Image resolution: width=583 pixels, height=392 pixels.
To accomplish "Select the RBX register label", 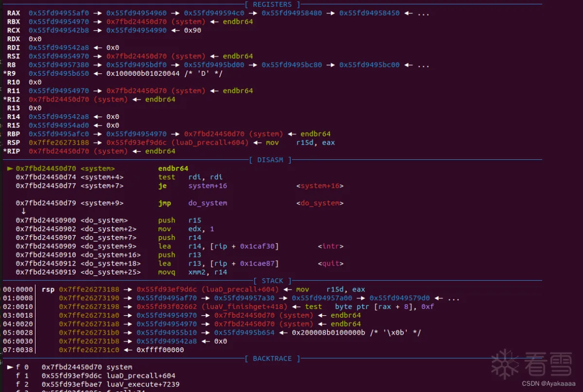I will click(14, 22).
